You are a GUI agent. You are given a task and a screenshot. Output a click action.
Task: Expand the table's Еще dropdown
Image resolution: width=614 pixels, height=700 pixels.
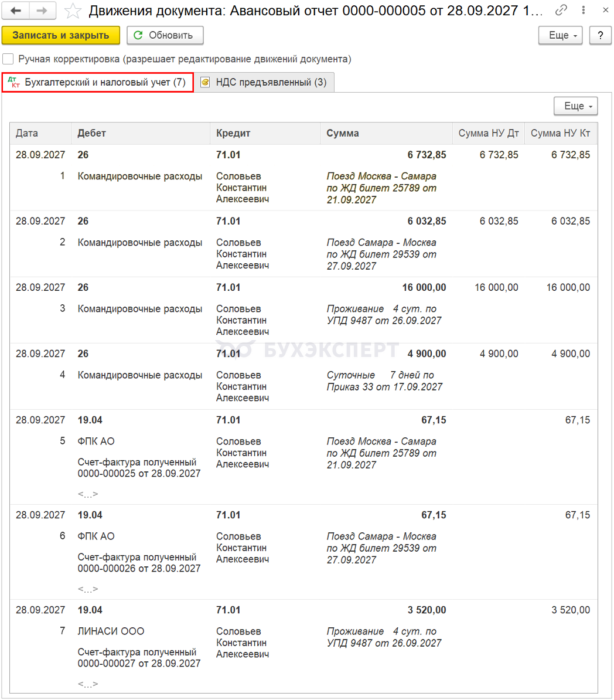(x=575, y=106)
